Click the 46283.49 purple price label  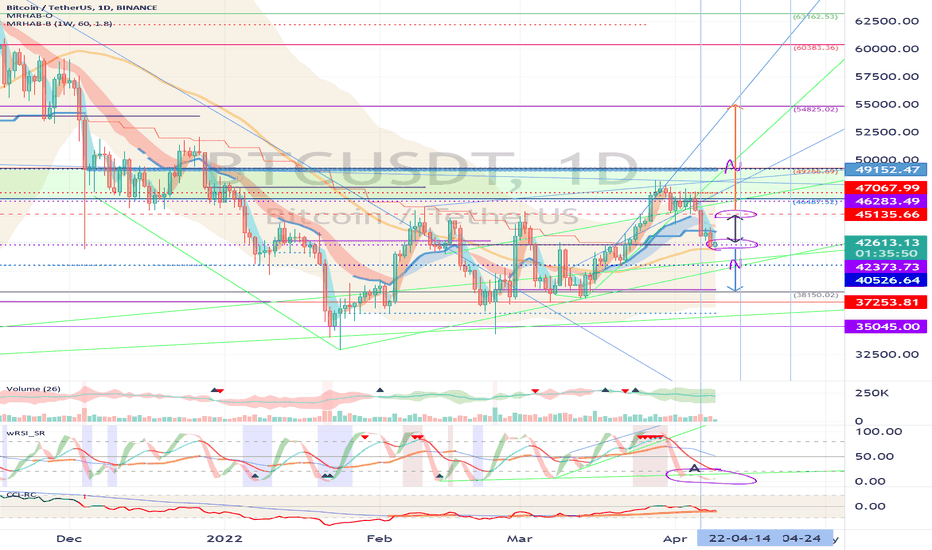[x=887, y=201]
